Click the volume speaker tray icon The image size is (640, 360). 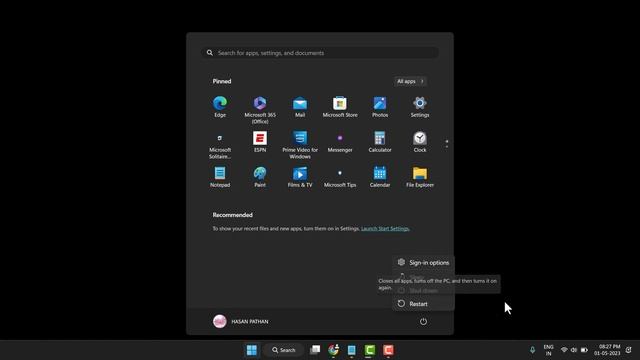click(574, 350)
